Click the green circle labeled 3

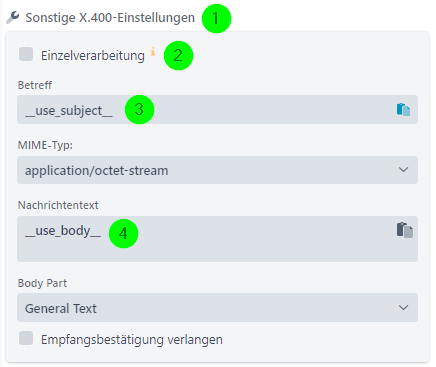click(139, 110)
